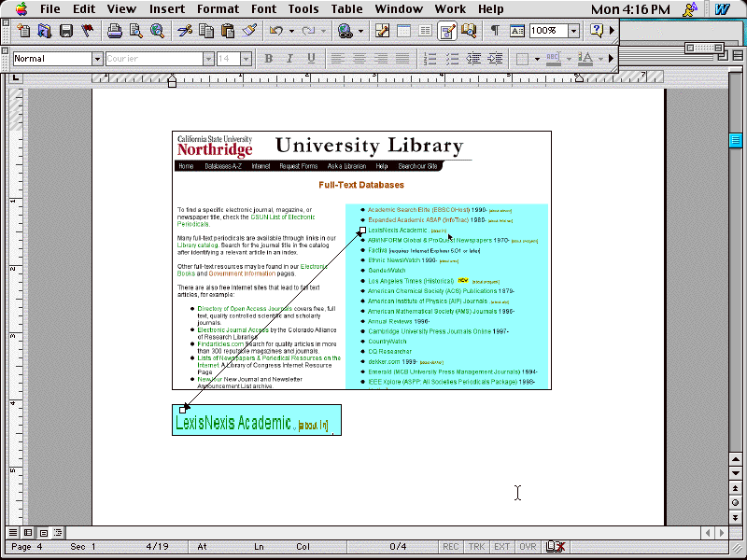Screen dimensions: 747x560
Task: Toggle Underline formatting
Action: 311,59
